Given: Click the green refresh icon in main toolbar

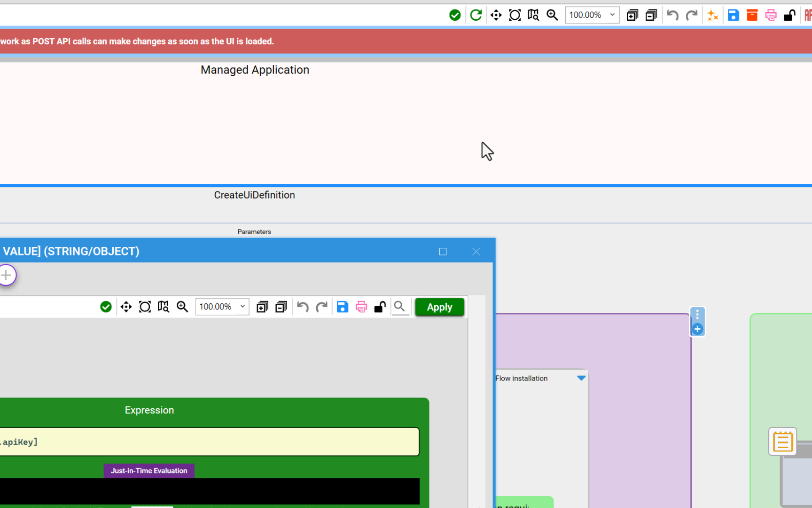Looking at the screenshot, I should 476,15.
